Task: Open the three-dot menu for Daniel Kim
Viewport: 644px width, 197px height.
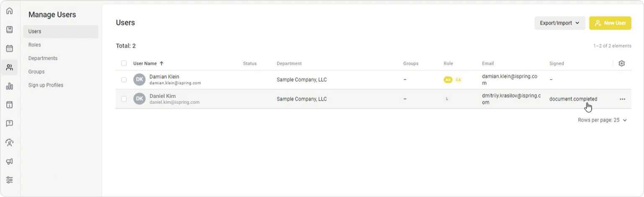Action: (x=622, y=99)
